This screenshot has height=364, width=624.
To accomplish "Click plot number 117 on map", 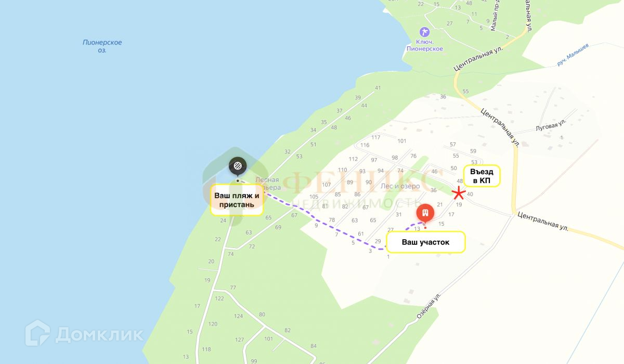I will tap(376, 137).
